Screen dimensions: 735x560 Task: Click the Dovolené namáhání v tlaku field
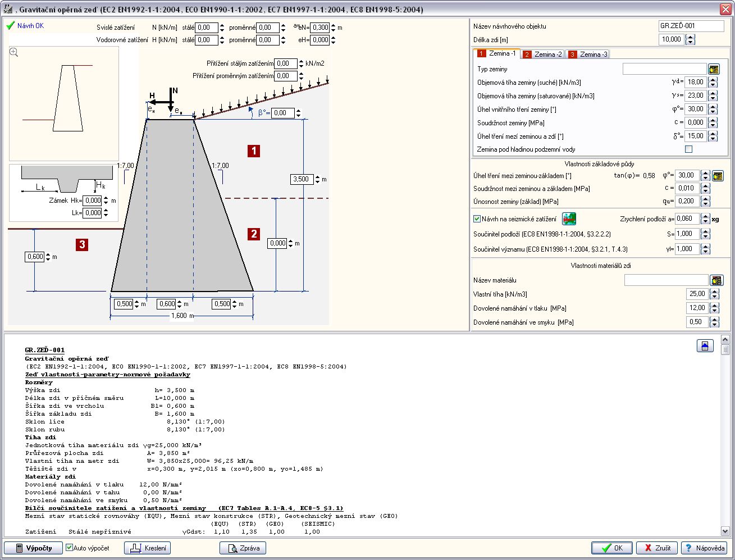[x=697, y=308]
